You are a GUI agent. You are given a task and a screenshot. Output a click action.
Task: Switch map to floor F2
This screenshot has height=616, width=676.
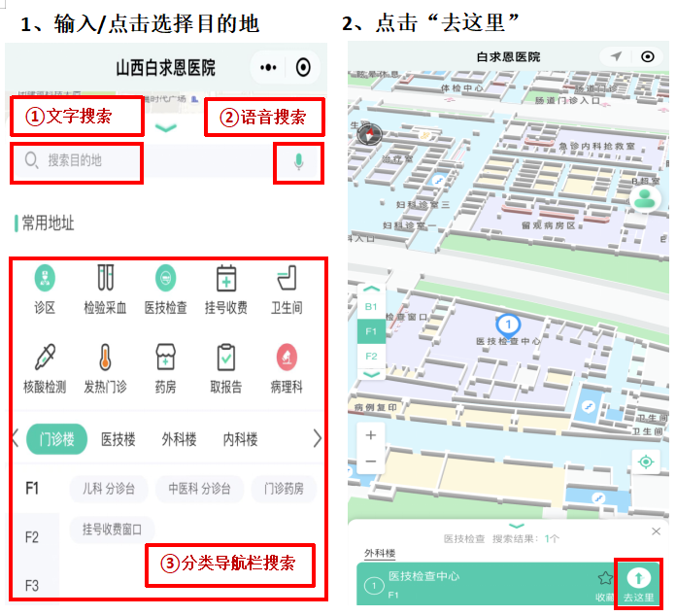tap(371, 356)
